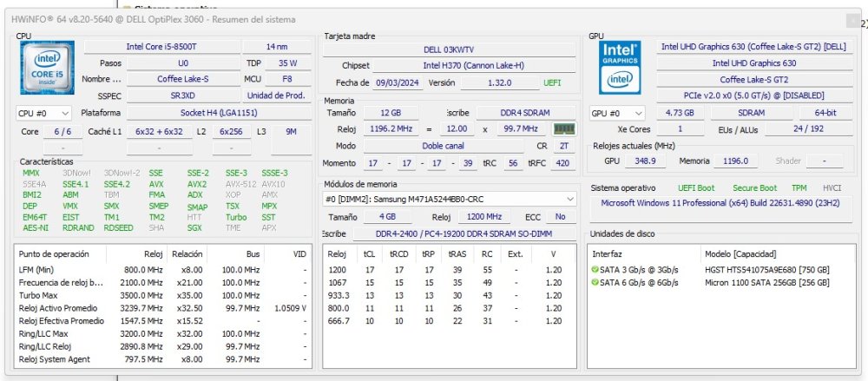Viewport: 868px width, 381px height.
Task: Click the PCIe v2.0 x0 [DISABLED] field
Action: point(754,95)
